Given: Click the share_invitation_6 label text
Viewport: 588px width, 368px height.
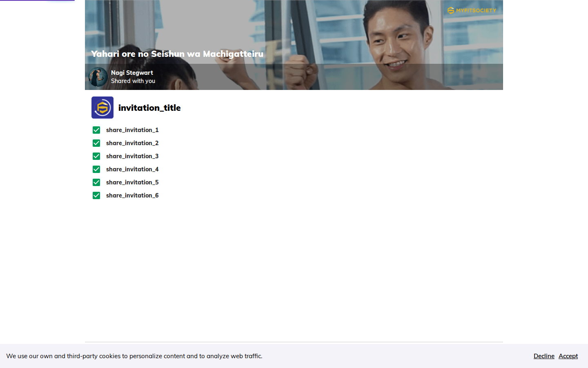Looking at the screenshot, I should [x=132, y=195].
